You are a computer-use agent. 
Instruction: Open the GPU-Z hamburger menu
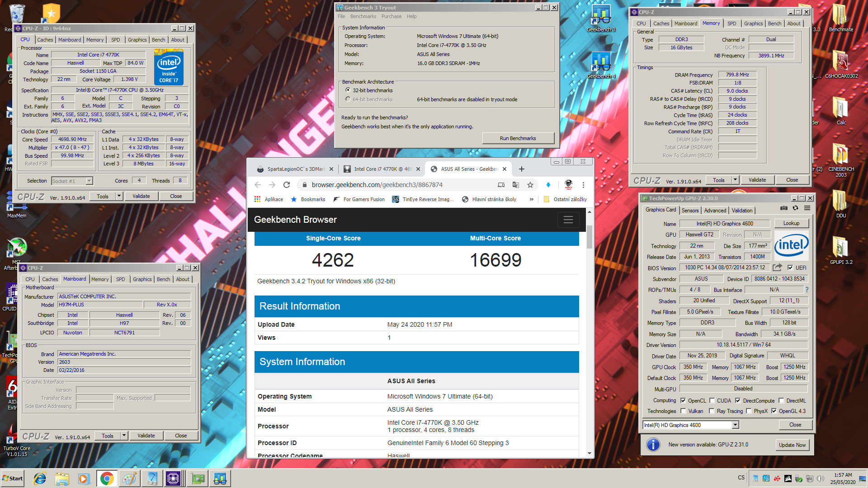click(807, 208)
